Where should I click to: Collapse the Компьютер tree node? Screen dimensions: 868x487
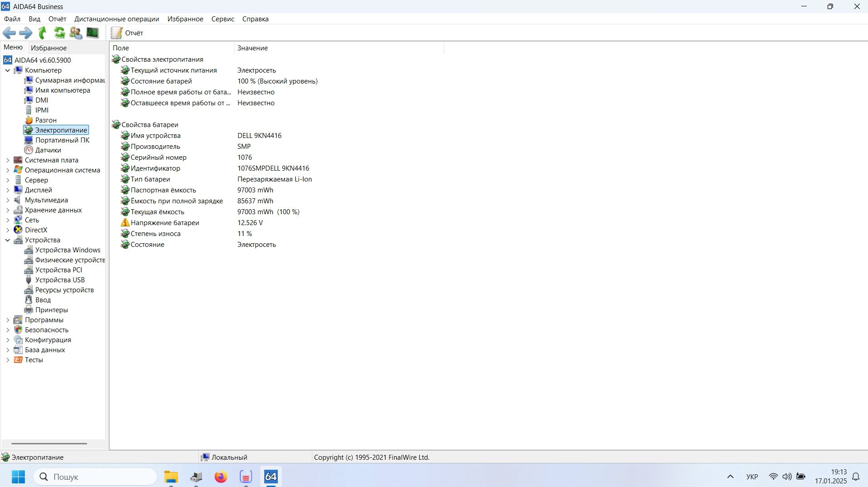[x=8, y=70]
